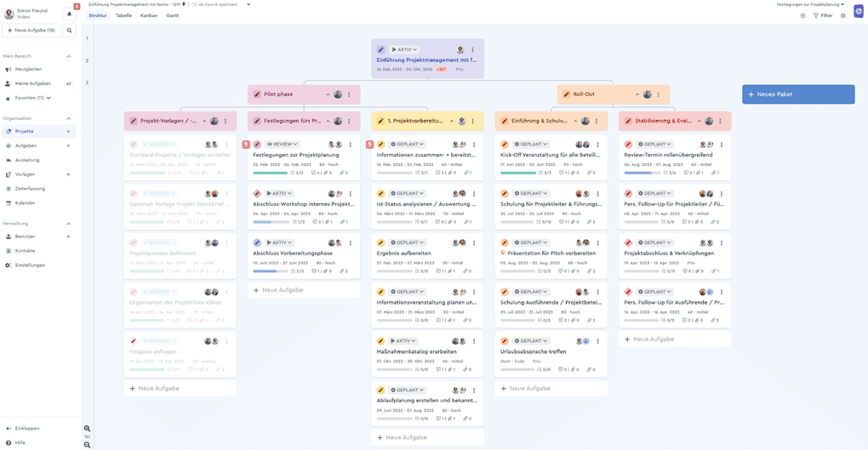The image size is (868, 450).
Task: Collapse the Mein Bereich section
Action: coord(69,56)
